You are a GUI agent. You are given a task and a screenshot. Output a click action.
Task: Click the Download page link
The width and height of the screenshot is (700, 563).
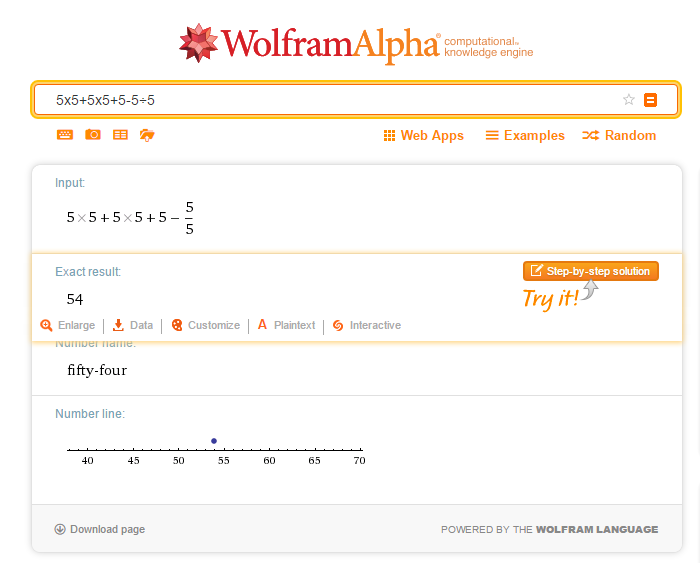[x=100, y=529]
